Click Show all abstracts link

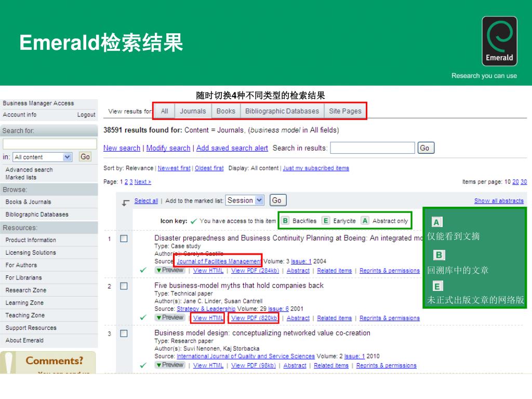[499, 201]
